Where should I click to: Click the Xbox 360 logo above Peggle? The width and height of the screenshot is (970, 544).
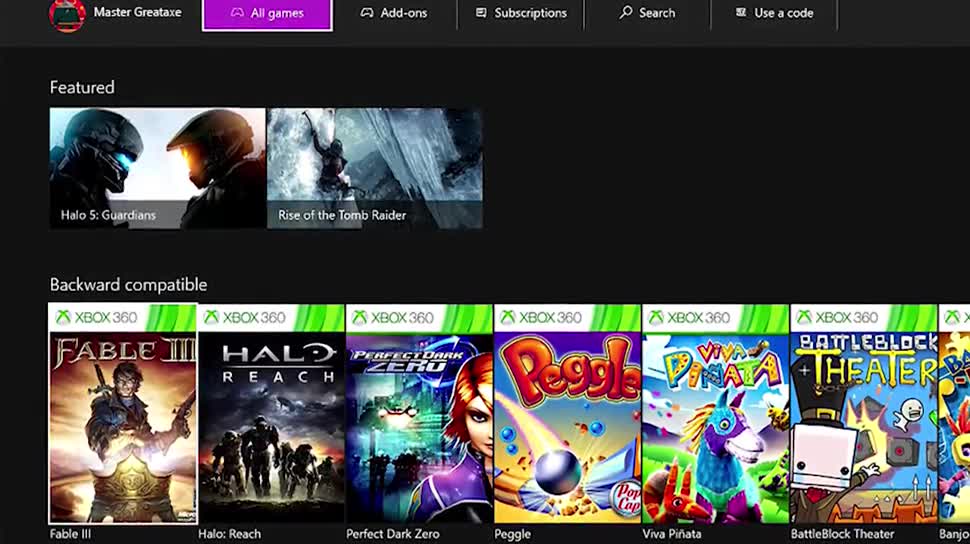541,317
